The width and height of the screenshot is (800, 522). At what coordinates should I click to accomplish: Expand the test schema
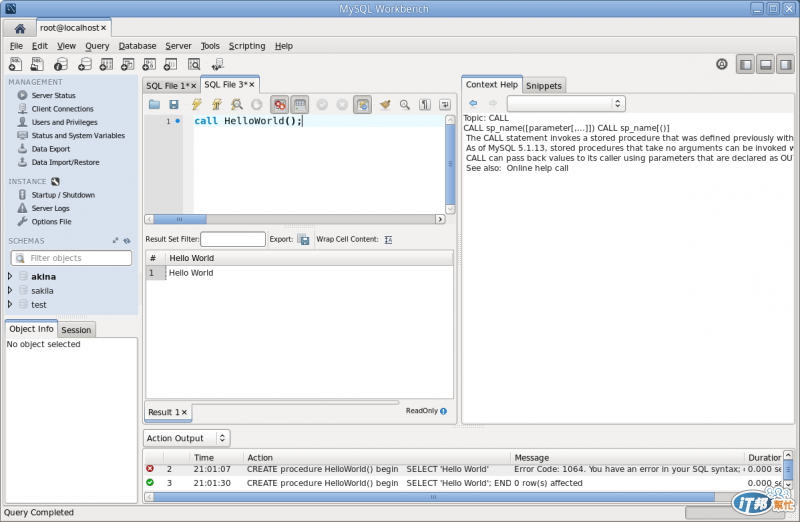[10, 304]
